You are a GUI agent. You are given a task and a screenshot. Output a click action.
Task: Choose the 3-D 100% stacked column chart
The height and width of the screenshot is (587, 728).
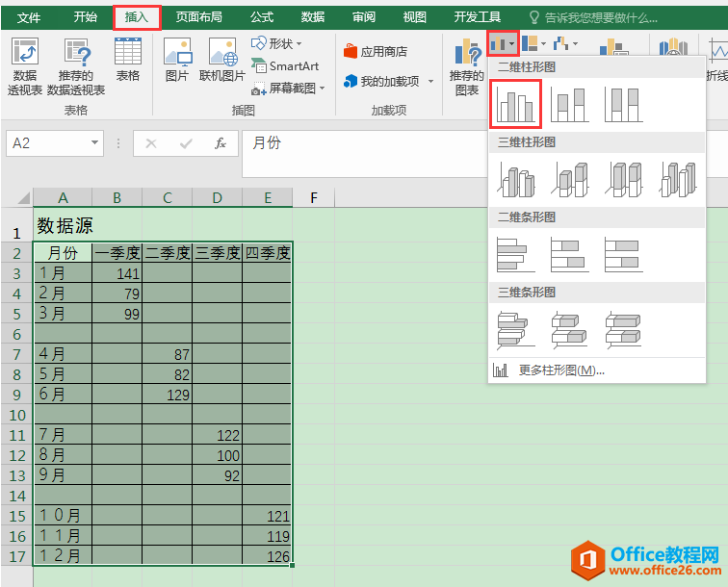(624, 180)
